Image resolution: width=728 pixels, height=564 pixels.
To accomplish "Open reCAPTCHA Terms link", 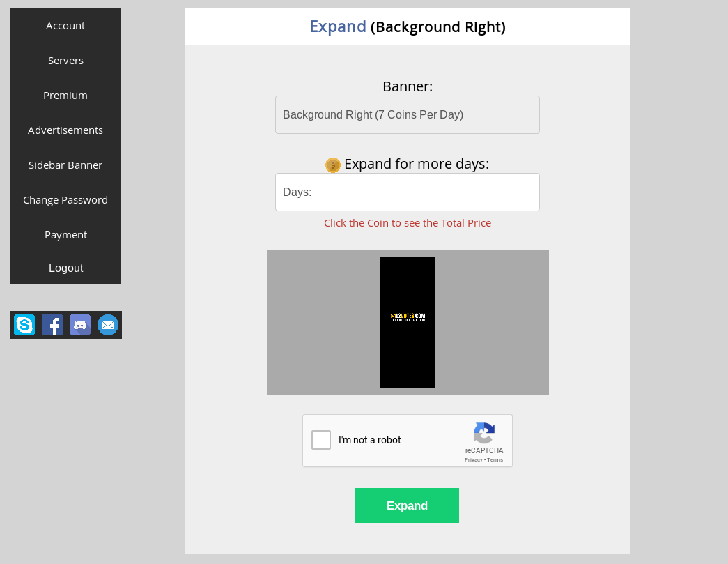I will click(x=495, y=460).
